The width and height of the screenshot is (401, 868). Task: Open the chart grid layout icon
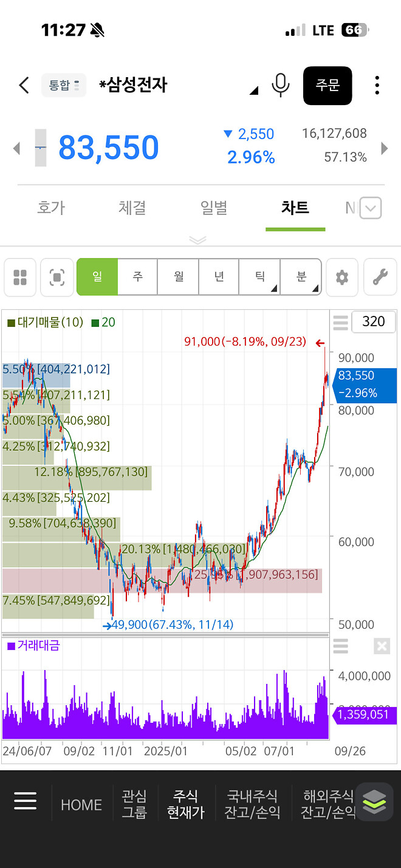coord(20,278)
